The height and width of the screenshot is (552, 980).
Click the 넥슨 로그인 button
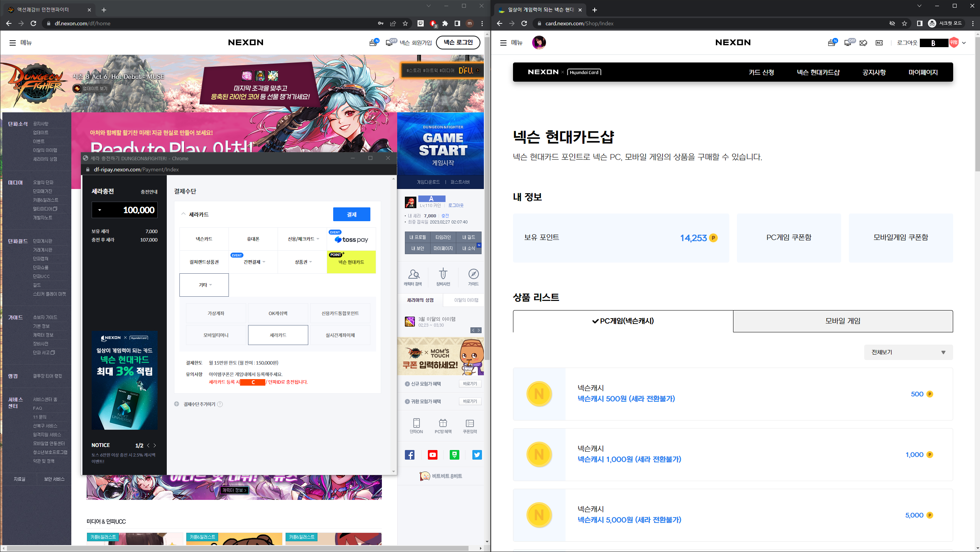(458, 42)
